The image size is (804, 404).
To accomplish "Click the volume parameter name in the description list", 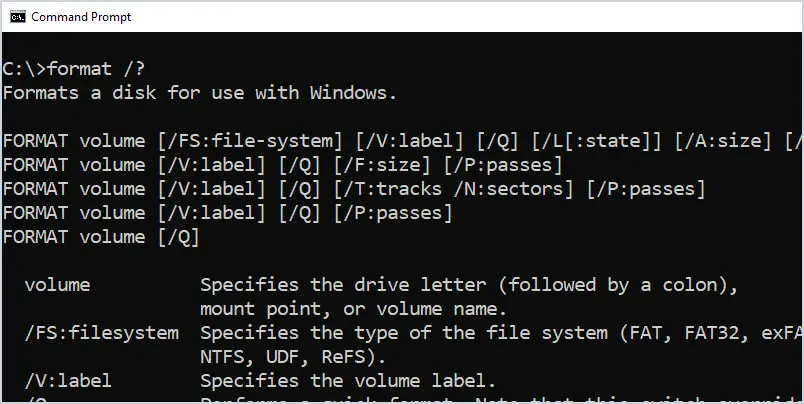I will 57,285.
